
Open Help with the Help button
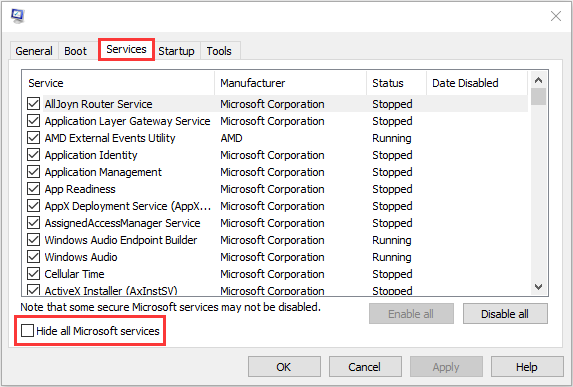[x=527, y=367]
